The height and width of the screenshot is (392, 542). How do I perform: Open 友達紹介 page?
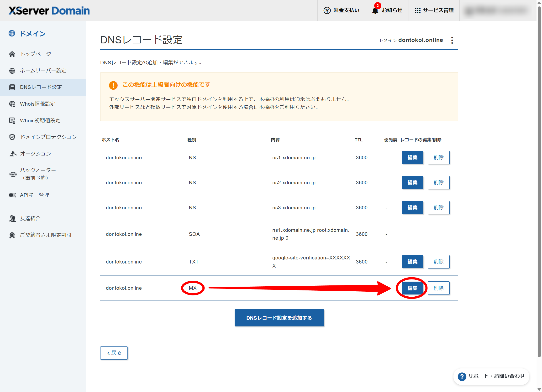[x=43, y=218]
